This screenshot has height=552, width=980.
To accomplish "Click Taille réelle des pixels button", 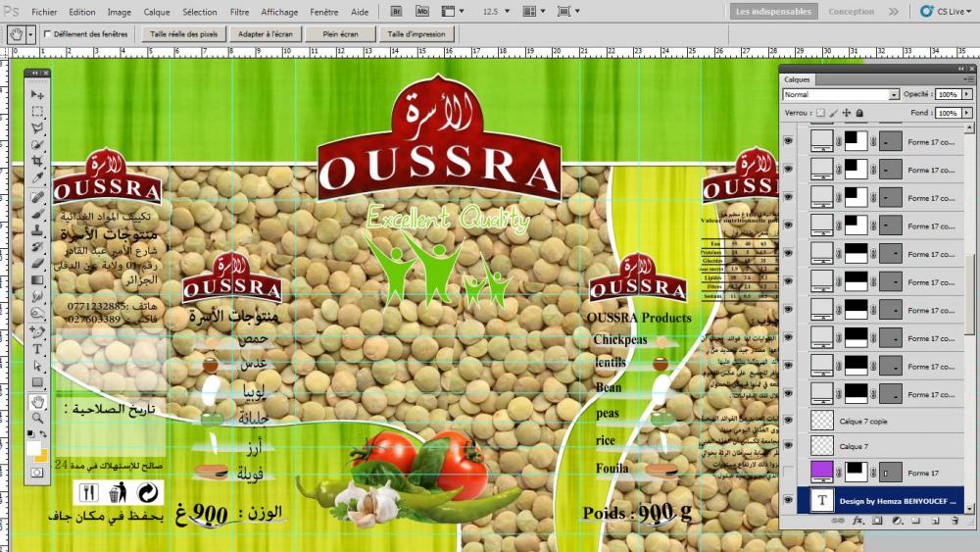I will (184, 34).
